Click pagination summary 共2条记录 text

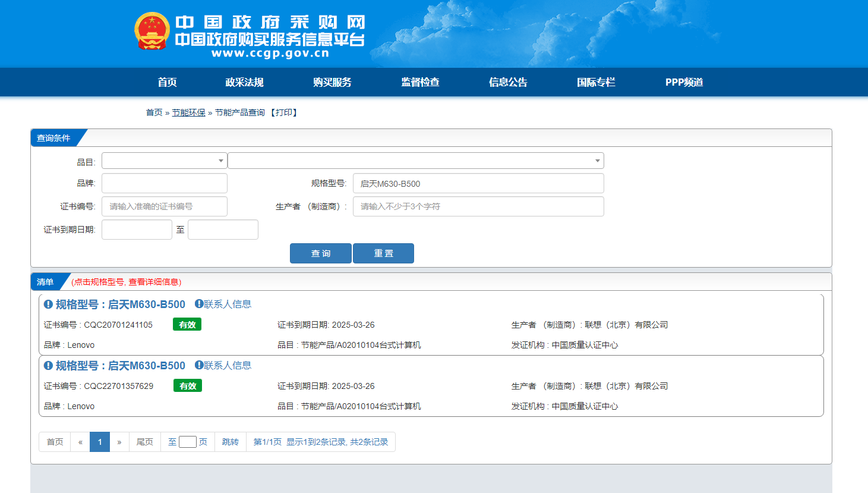369,442
